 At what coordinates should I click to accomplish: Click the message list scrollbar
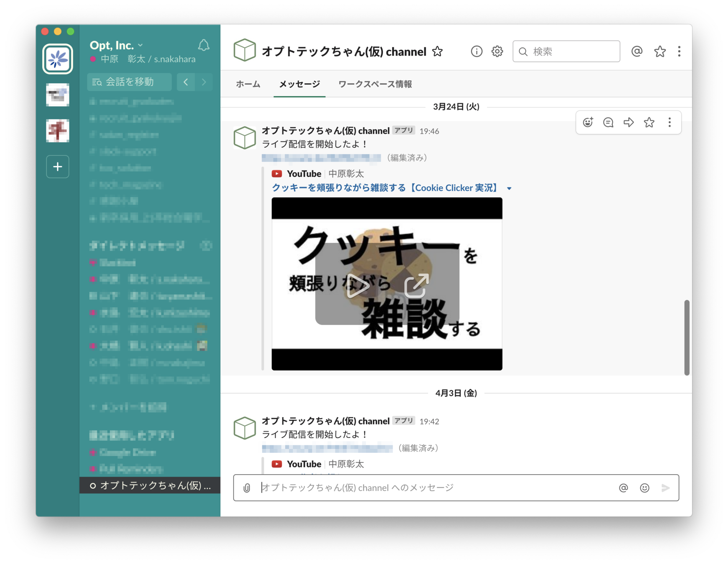click(687, 338)
